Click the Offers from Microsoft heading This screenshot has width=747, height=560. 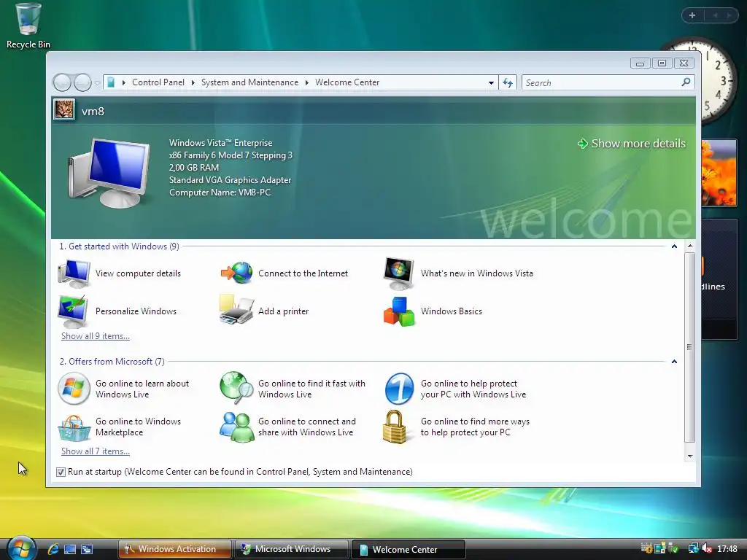point(112,362)
